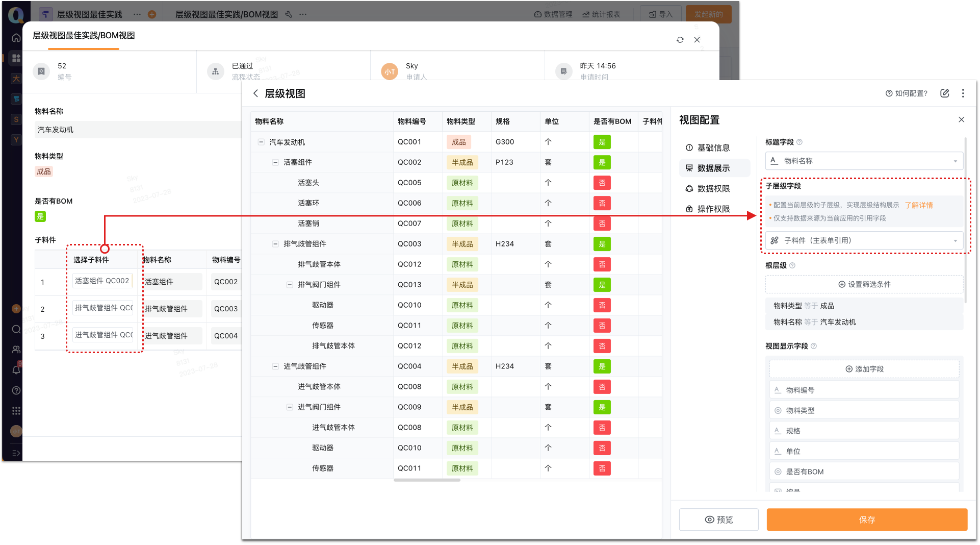This screenshot has width=980, height=545.
Task: Click help icon next to 视图显示字段
Action: (814, 346)
